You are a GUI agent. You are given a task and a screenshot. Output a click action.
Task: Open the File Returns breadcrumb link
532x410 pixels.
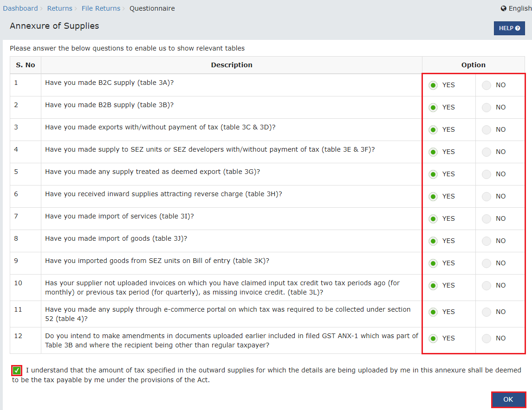point(101,8)
